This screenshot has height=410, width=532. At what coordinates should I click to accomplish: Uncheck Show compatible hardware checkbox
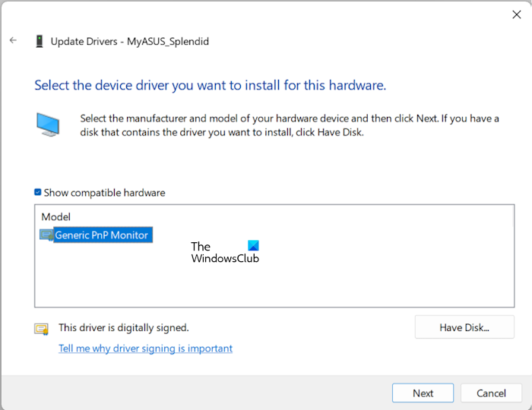pyautogui.click(x=38, y=192)
